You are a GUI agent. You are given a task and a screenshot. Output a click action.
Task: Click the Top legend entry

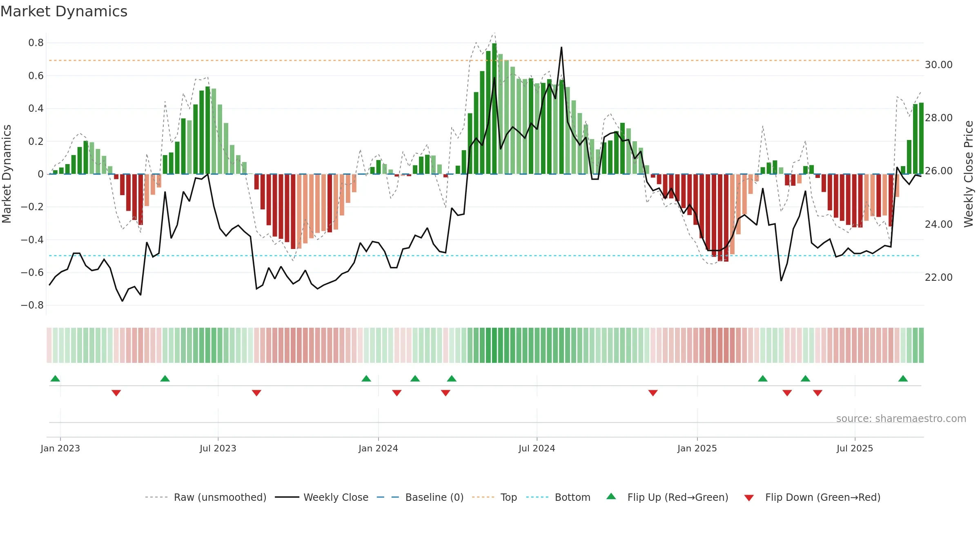pos(494,497)
